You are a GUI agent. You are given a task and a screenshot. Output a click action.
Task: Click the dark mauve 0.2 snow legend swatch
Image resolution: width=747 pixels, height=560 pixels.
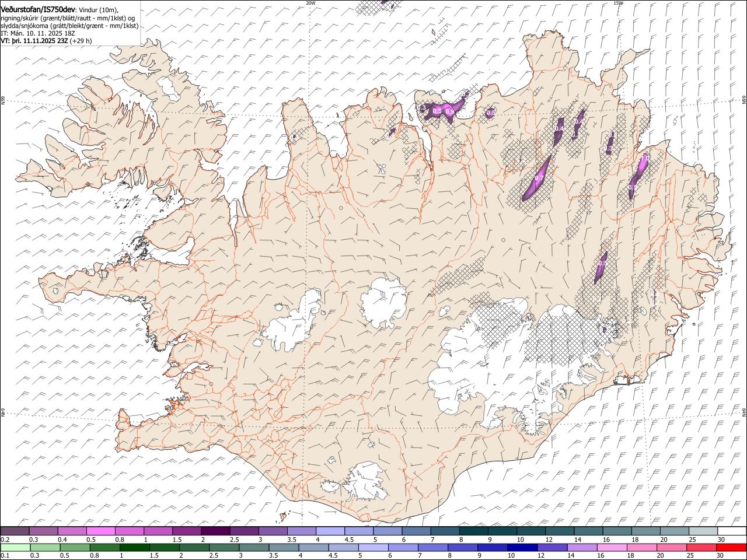[x=15, y=531]
